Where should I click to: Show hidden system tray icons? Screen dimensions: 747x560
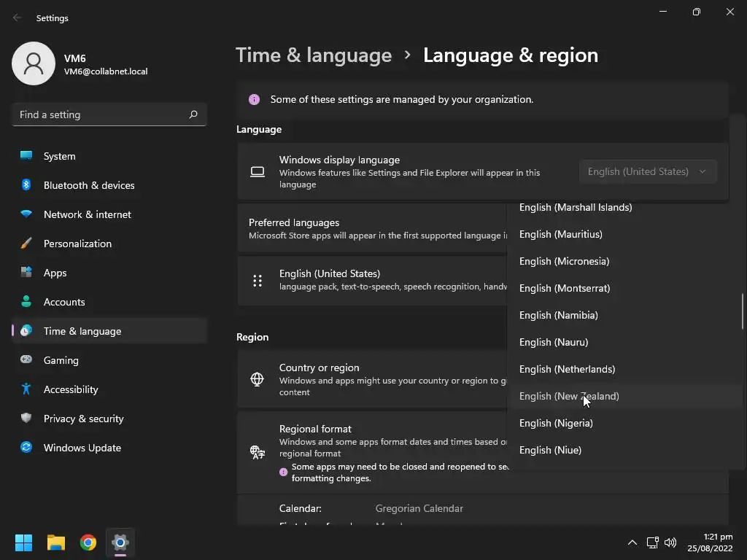point(632,542)
